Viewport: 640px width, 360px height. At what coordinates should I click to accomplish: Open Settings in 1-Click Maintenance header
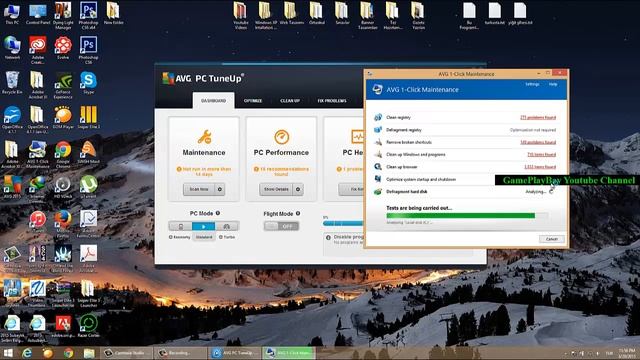(532, 84)
